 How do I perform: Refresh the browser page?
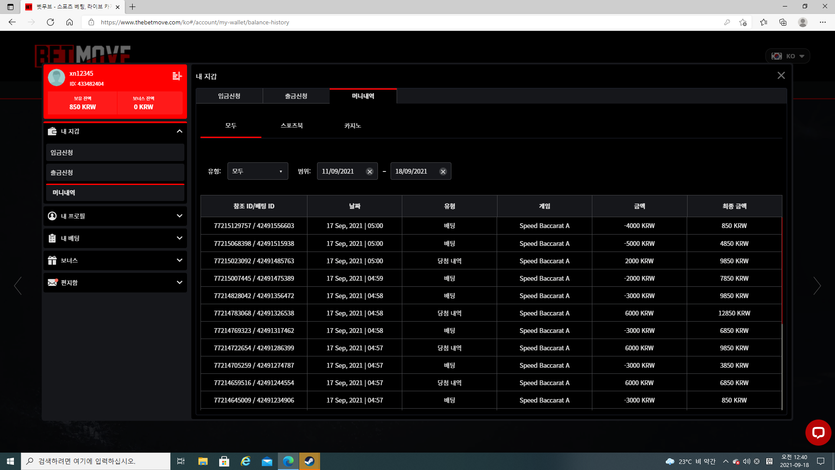[50, 22]
